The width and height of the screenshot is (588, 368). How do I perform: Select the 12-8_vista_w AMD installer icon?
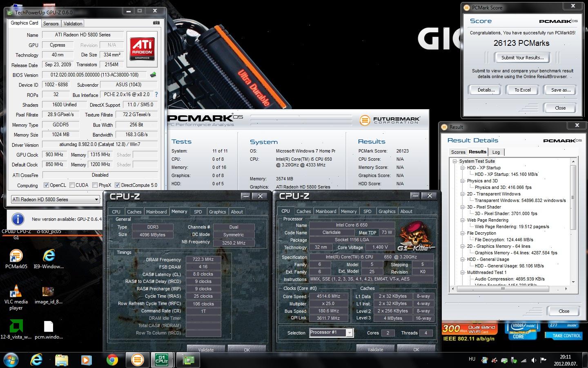16,330
